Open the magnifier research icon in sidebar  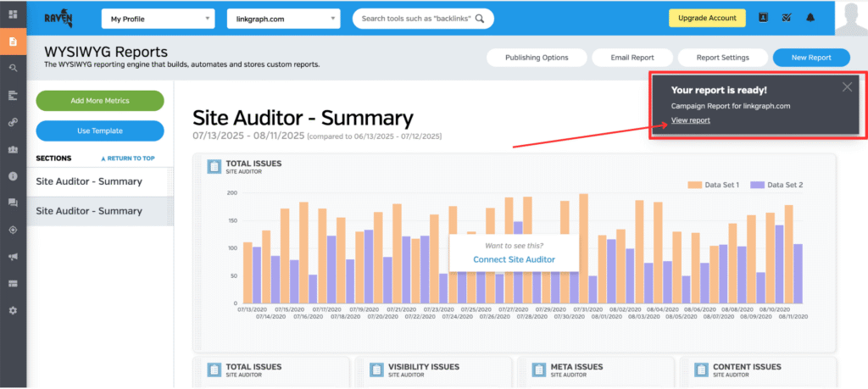[13, 69]
